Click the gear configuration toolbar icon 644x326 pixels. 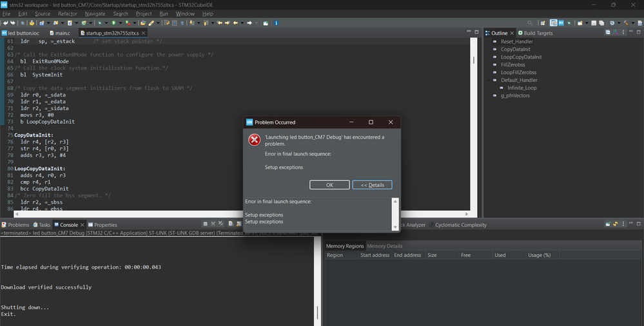[612, 23]
